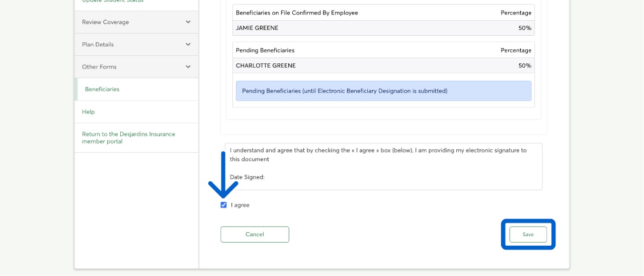The height and width of the screenshot is (276, 644).
Task: Expand the Plan Details chevron arrow
Action: pyautogui.click(x=188, y=44)
